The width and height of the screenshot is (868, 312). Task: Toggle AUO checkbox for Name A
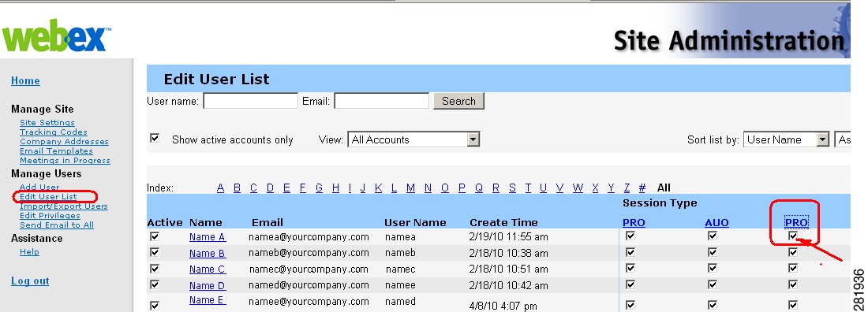tap(713, 236)
